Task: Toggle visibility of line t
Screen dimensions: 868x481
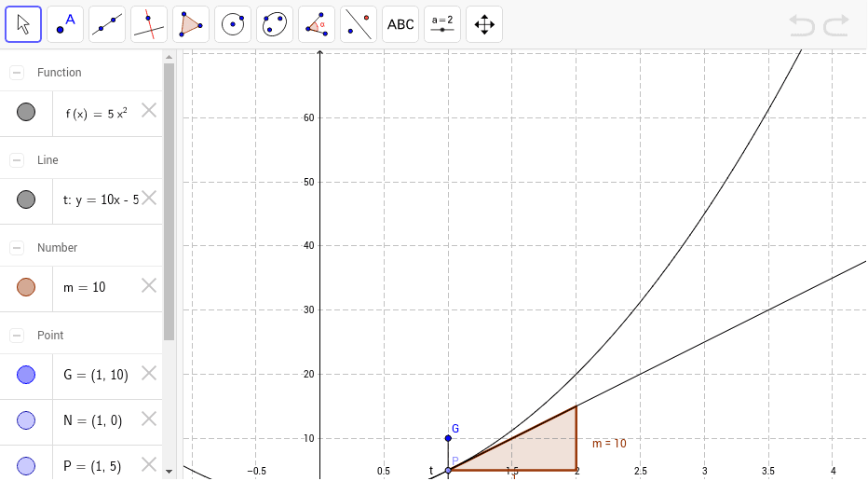Action: tap(26, 199)
